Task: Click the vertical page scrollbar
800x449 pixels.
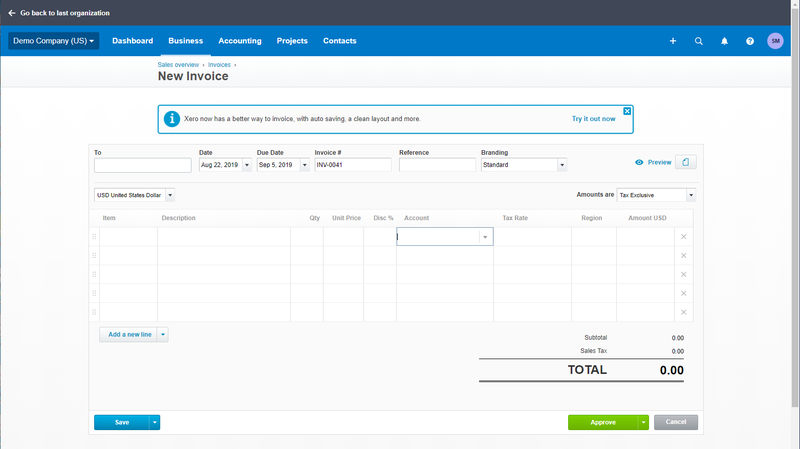Action: 795,204
